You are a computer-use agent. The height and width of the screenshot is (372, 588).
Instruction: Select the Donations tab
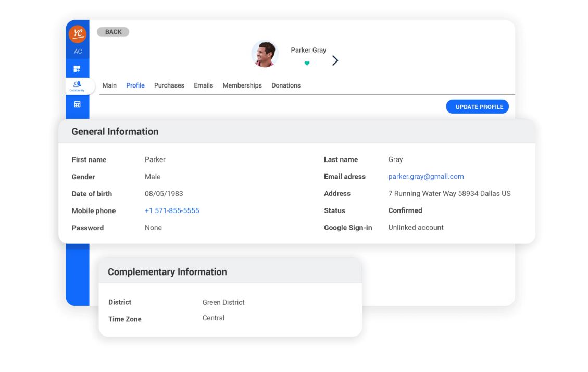pos(285,85)
